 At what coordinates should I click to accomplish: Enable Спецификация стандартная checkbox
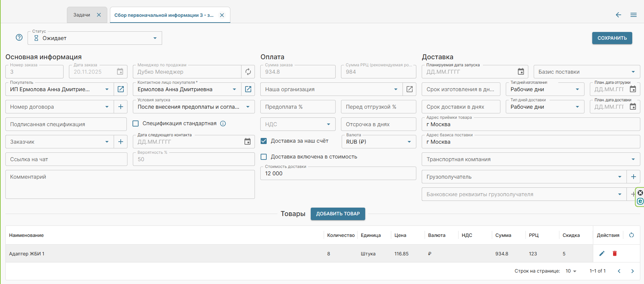(x=136, y=123)
